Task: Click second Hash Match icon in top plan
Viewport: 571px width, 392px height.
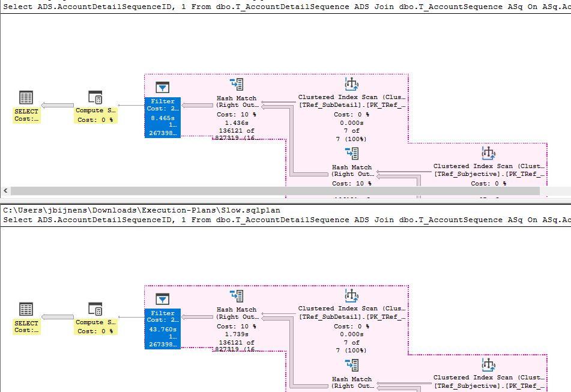Action: pos(352,153)
